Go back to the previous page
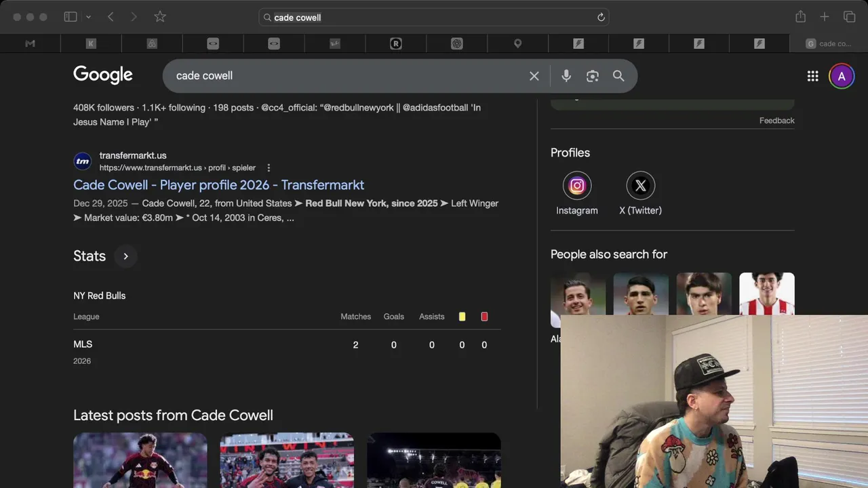The width and height of the screenshot is (868, 488). click(x=111, y=17)
